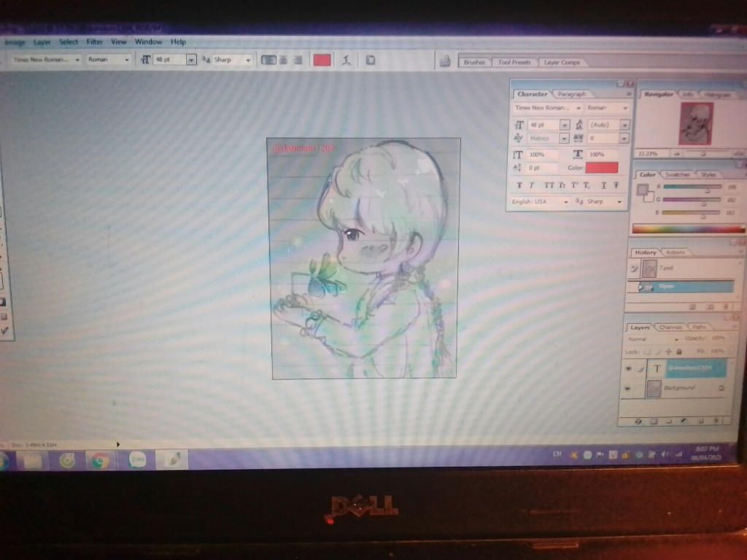747x560 pixels.
Task: Expand Character panel font family dropdown
Action: click(x=578, y=108)
